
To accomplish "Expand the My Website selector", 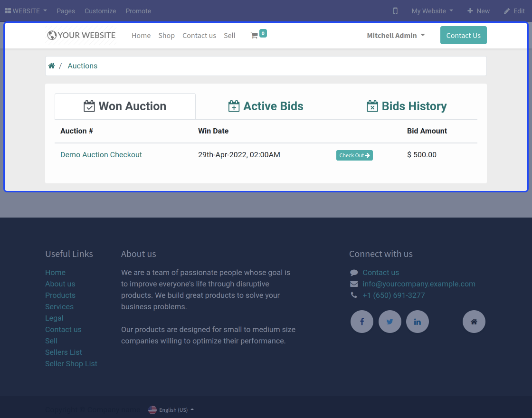I will click(432, 11).
